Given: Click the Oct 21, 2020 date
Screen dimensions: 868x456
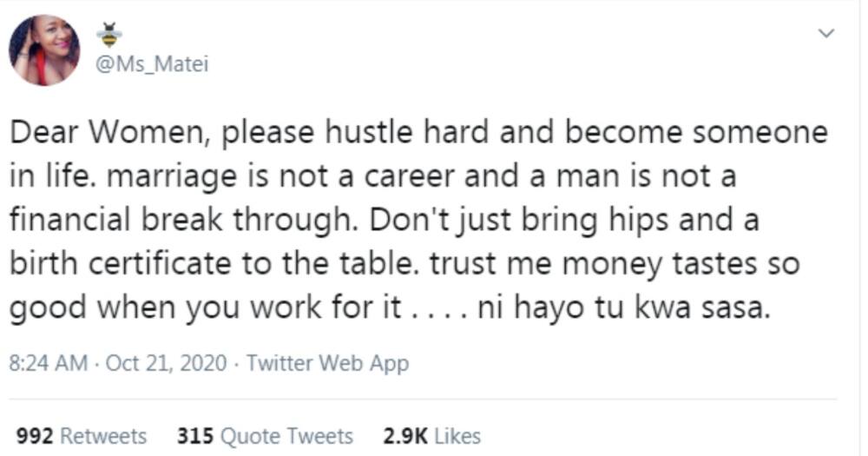Looking at the screenshot, I should 166,363.
